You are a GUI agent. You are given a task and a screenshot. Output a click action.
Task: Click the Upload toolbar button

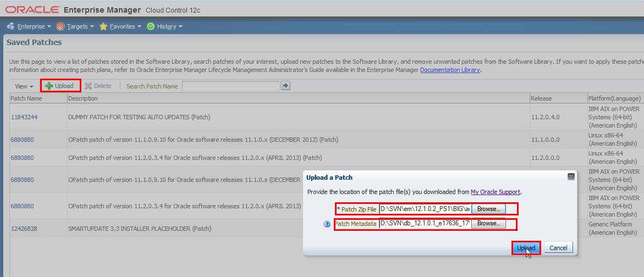pyautogui.click(x=59, y=86)
